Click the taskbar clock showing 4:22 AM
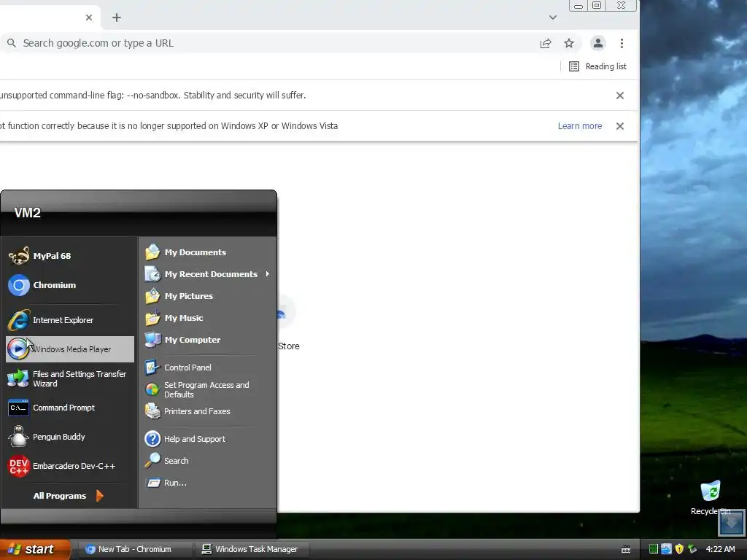 [x=720, y=549]
